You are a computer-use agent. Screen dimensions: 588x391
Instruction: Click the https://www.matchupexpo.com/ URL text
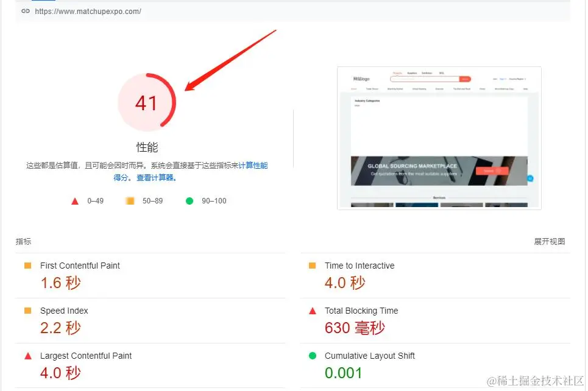[x=88, y=12]
